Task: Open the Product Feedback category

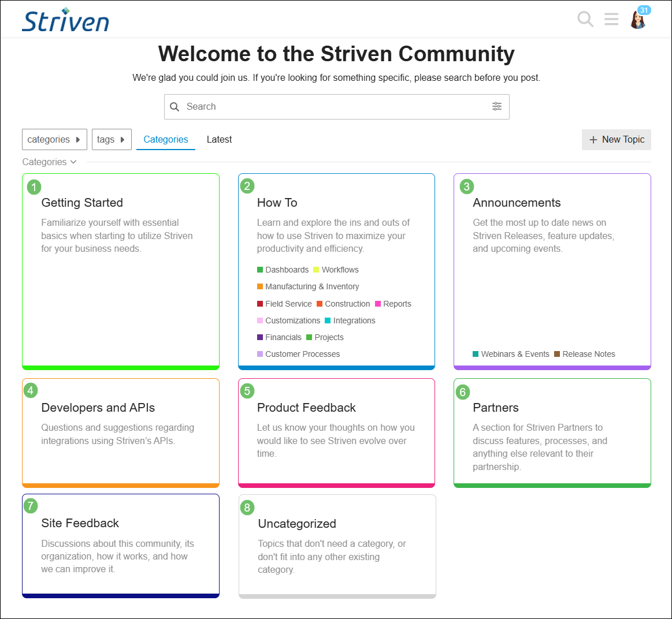Action: point(306,408)
